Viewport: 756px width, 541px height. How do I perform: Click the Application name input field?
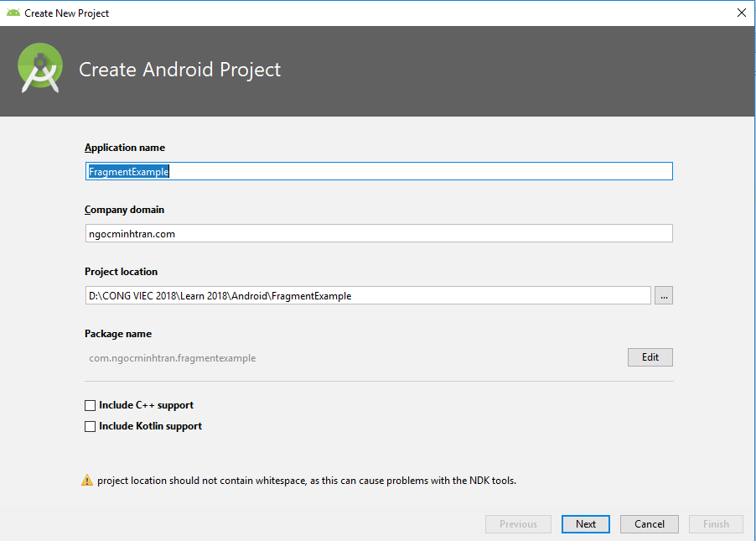pos(379,171)
